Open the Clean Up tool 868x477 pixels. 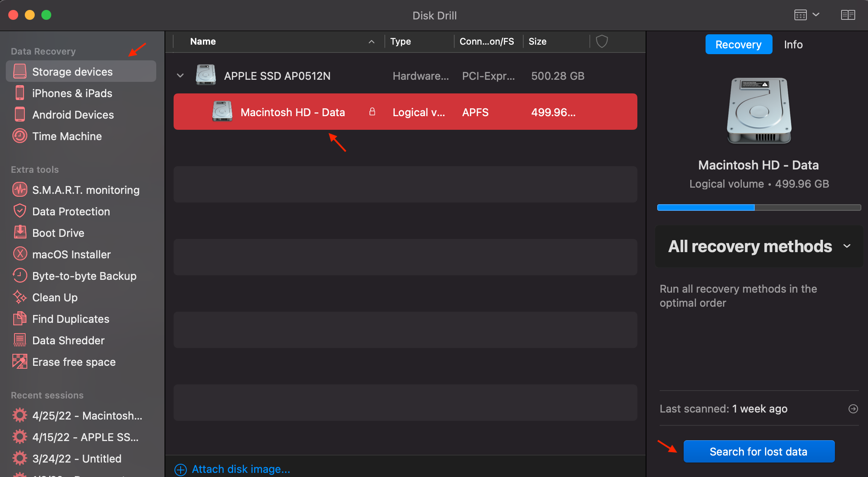click(x=55, y=297)
